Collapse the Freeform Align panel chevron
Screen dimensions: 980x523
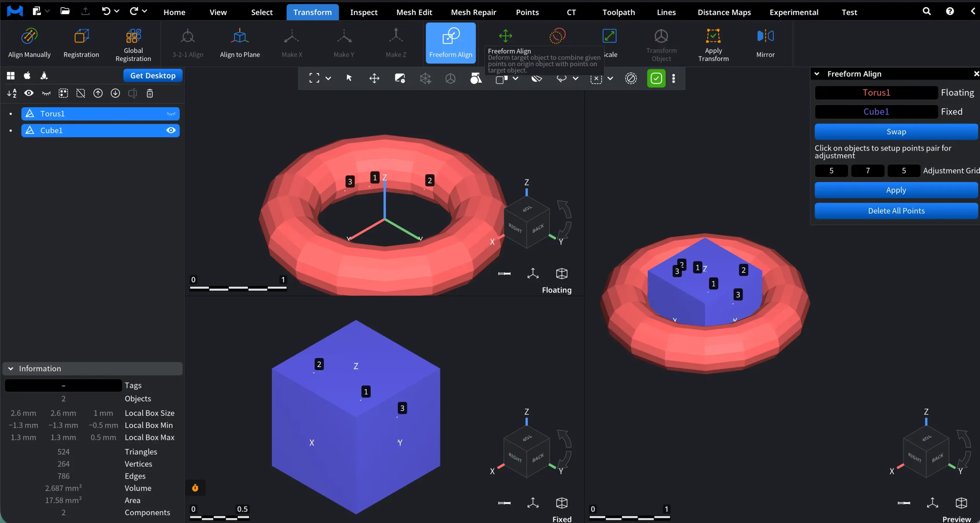[x=817, y=74]
